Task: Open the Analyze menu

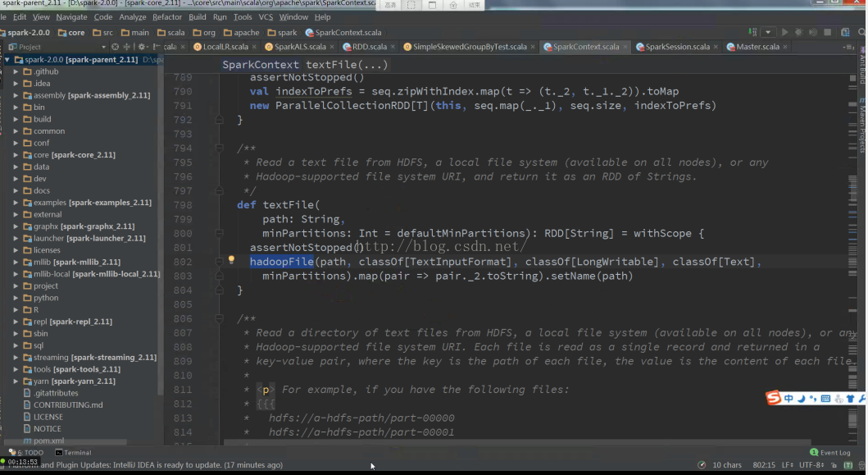Action: 133,17
